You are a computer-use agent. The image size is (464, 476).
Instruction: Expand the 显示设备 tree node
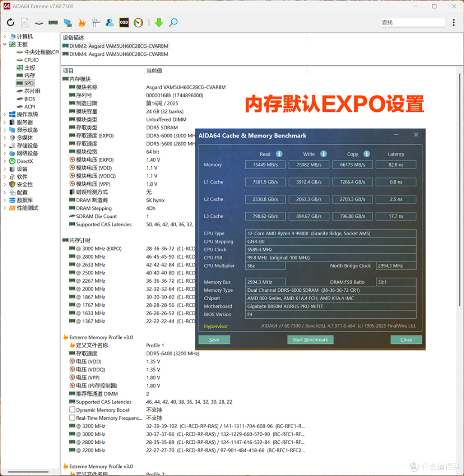pyautogui.click(x=5, y=130)
